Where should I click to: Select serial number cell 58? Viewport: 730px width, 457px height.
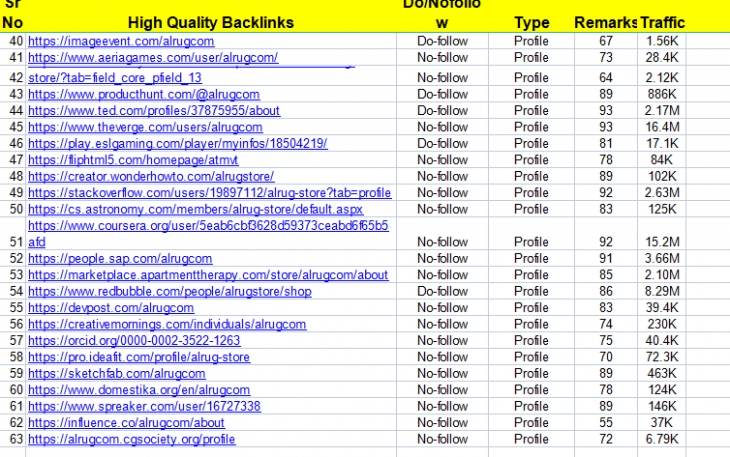pos(14,357)
